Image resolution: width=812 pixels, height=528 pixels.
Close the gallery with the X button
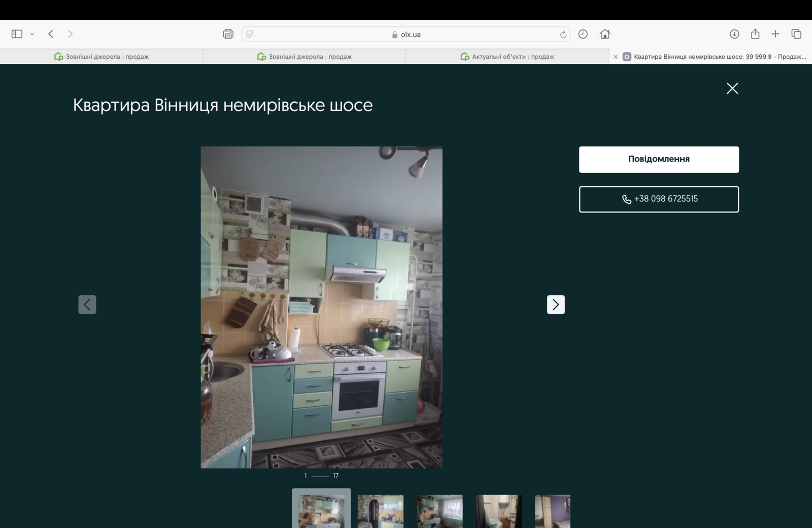click(732, 88)
